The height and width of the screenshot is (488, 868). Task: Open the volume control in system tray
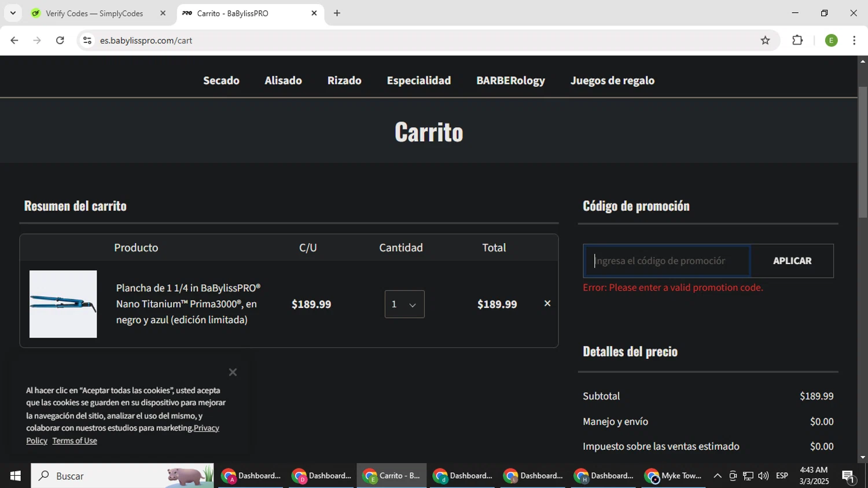pyautogui.click(x=763, y=476)
